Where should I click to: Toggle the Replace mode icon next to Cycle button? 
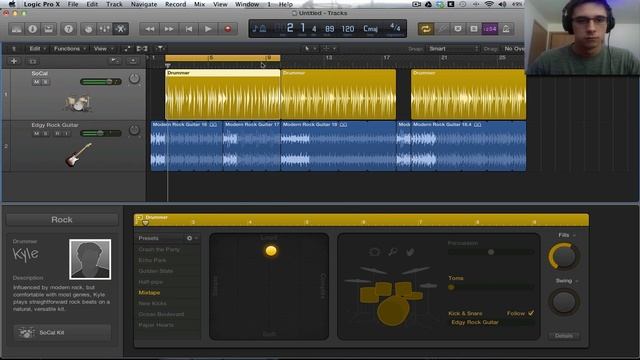pyautogui.click(x=442, y=29)
